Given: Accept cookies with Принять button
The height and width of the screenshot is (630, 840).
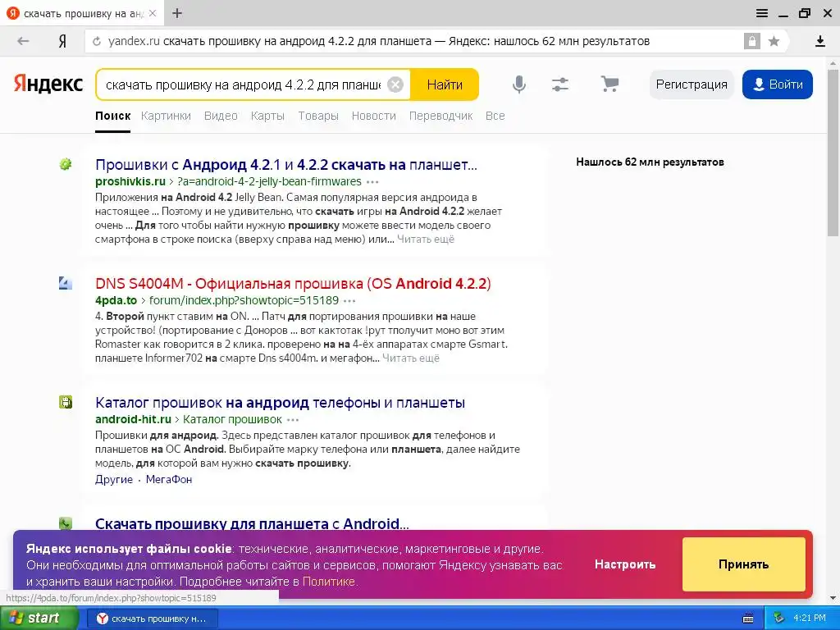Looking at the screenshot, I should [x=743, y=564].
